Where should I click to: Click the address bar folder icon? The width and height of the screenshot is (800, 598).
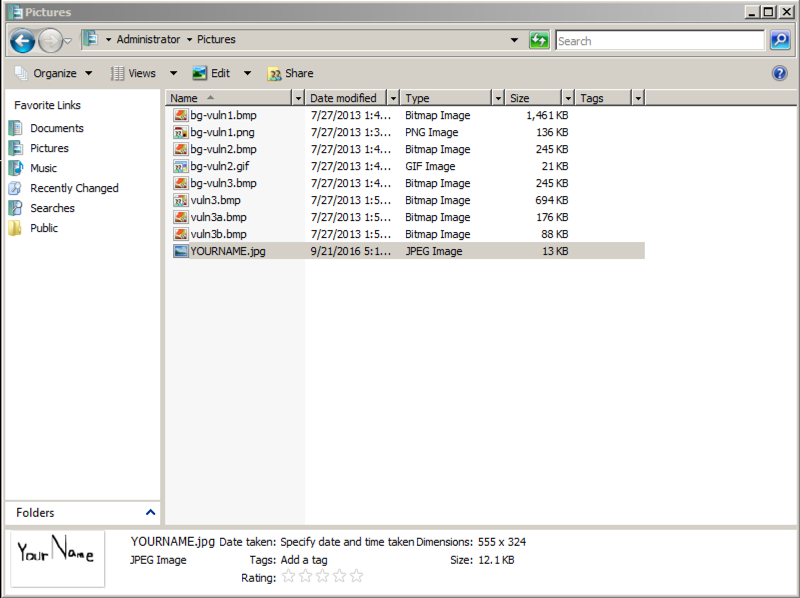(x=90, y=39)
